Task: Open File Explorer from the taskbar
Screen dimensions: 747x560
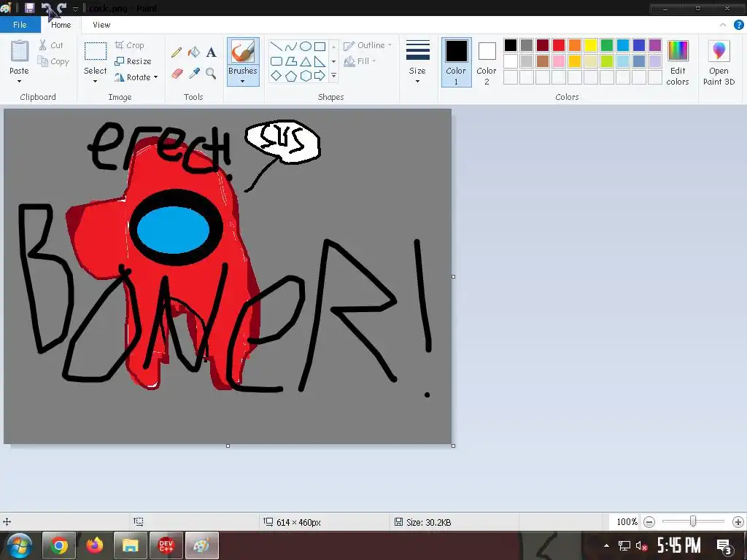Action: [130, 545]
